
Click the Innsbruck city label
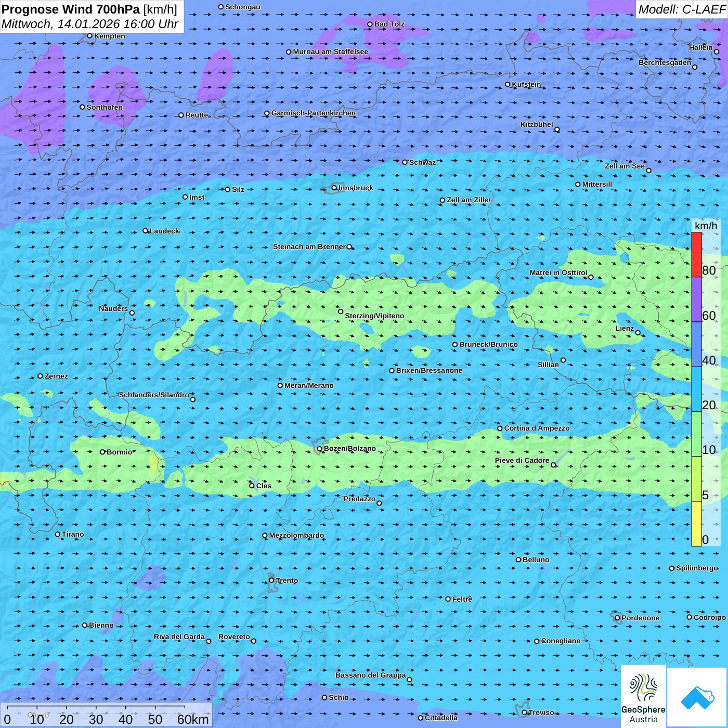click(356, 188)
